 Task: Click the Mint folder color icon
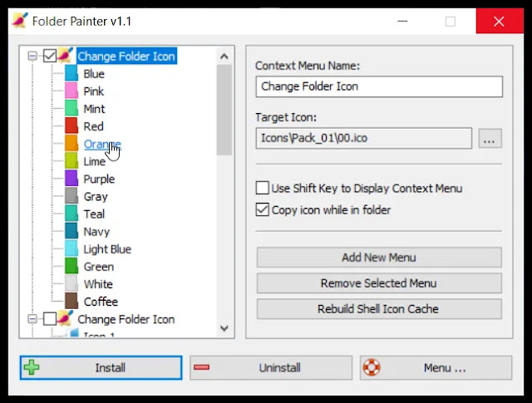click(x=71, y=109)
